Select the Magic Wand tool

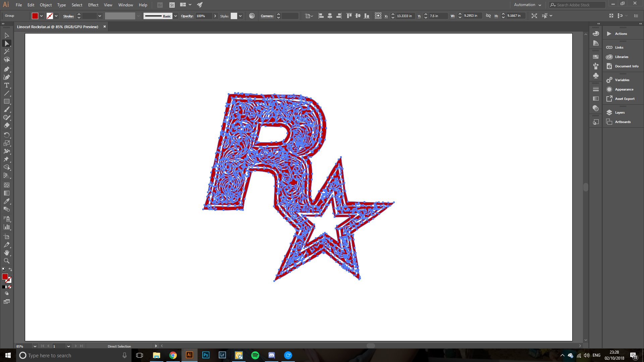tap(6, 52)
